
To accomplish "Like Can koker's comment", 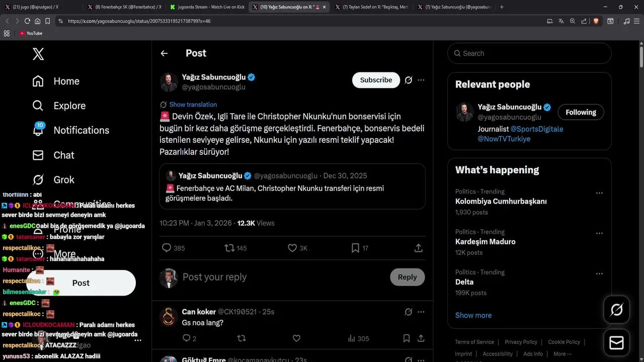I will click(x=296, y=338).
